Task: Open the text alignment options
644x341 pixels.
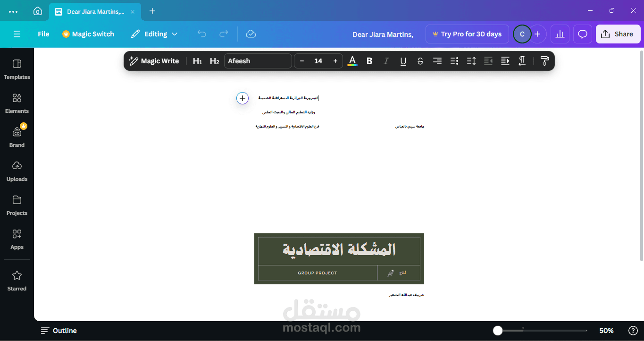Action: 437,60
